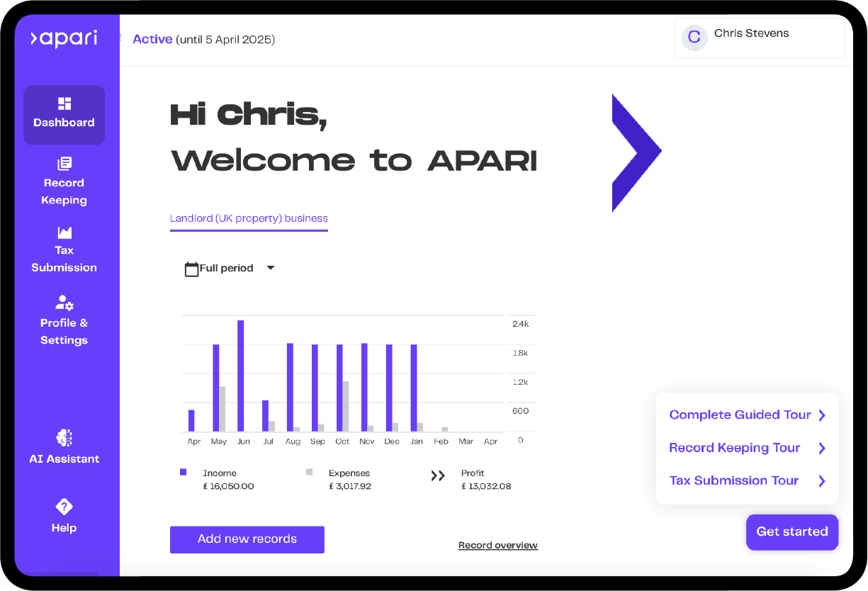The height and width of the screenshot is (591, 868).
Task: Expand the Record Keeping Tour chevron
Action: [x=822, y=448]
